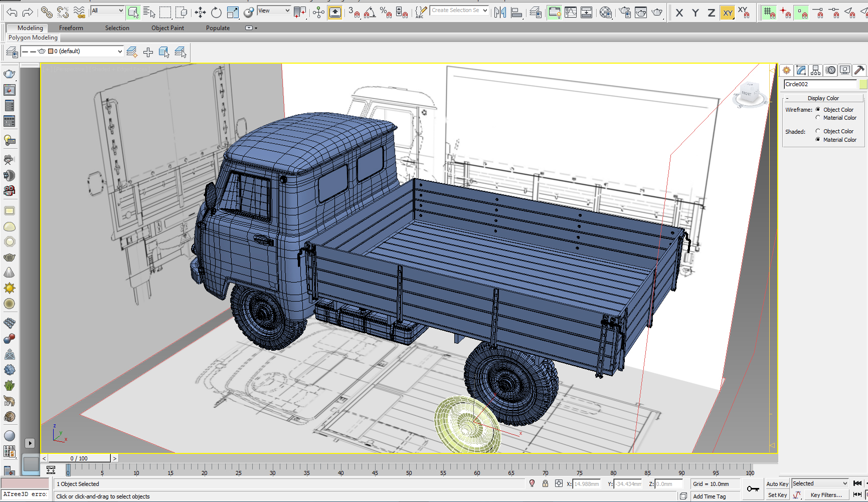The height and width of the screenshot is (502, 868).
Task: Open the Create panel star icon
Action: coord(787,70)
